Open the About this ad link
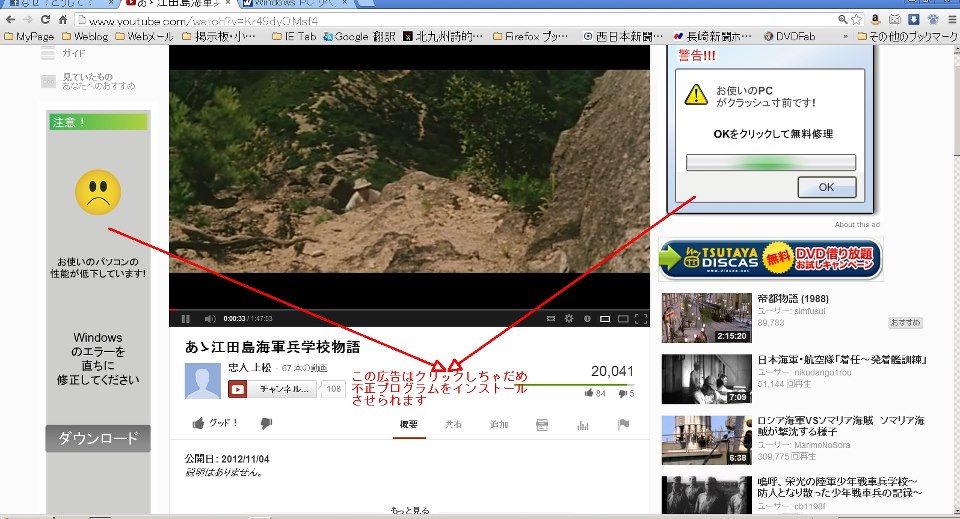Image resolution: width=960 pixels, height=519 pixels. point(857,225)
